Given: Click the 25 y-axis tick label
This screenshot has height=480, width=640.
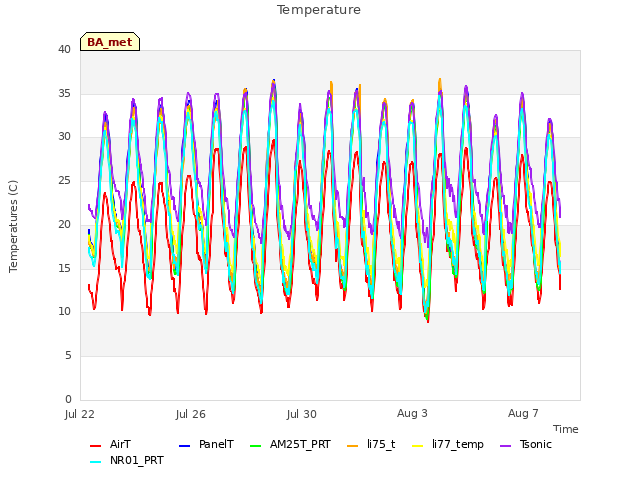Looking at the screenshot, I should [x=64, y=180].
